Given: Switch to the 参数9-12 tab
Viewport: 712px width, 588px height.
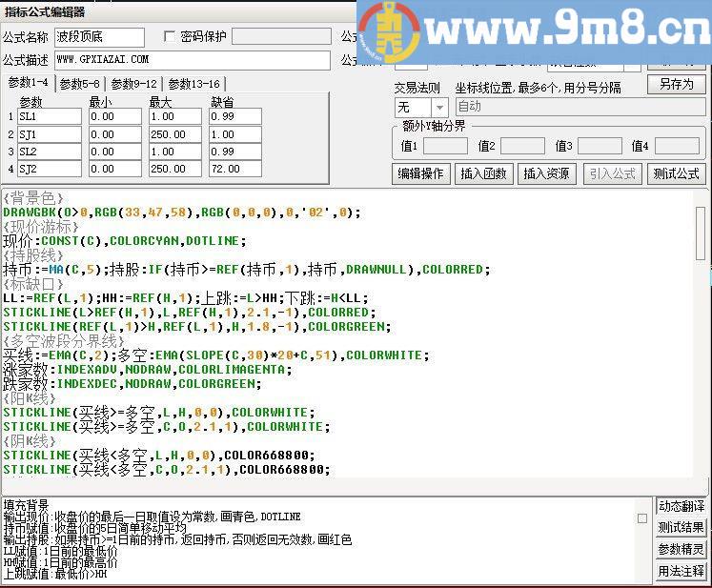Looking at the screenshot, I should point(134,84).
